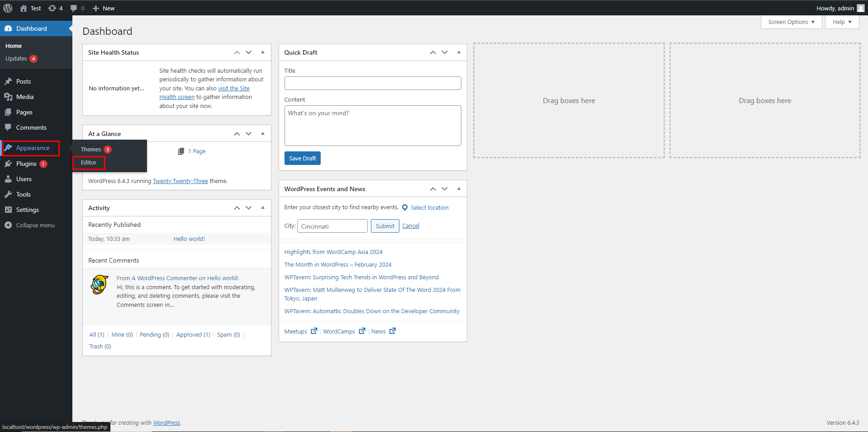Open the comments bubble icon in admin bar
The height and width of the screenshot is (432, 868).
point(74,8)
